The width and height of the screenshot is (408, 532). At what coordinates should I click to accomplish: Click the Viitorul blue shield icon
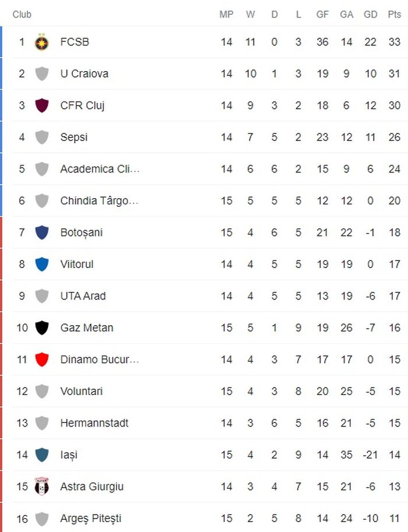(x=41, y=264)
